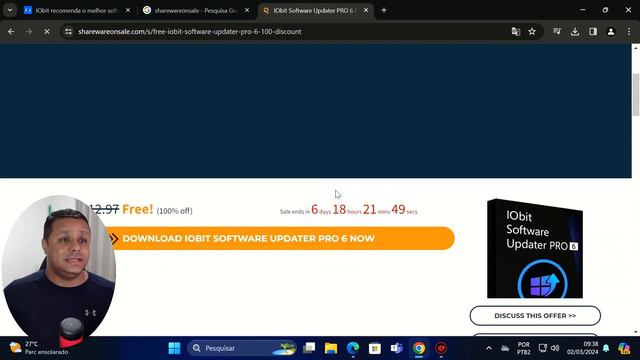
Task: Click the Google Chrome taskbar icon
Action: tap(419, 348)
